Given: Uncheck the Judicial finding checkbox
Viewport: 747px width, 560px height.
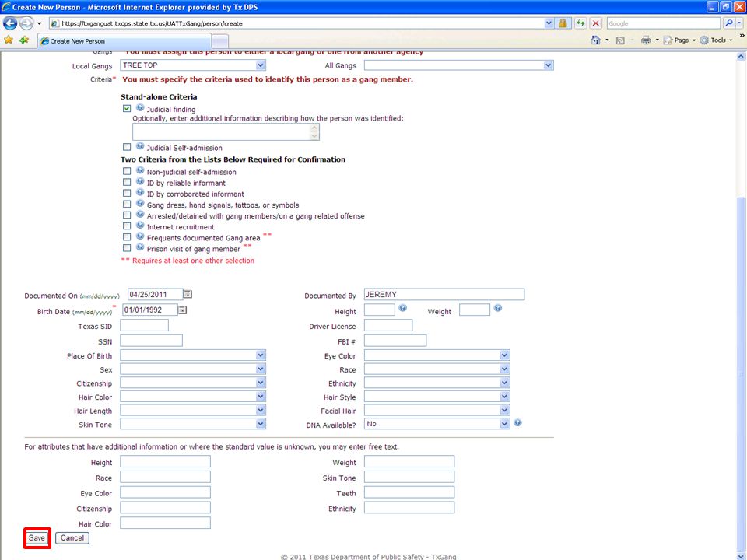Looking at the screenshot, I should pos(127,109).
